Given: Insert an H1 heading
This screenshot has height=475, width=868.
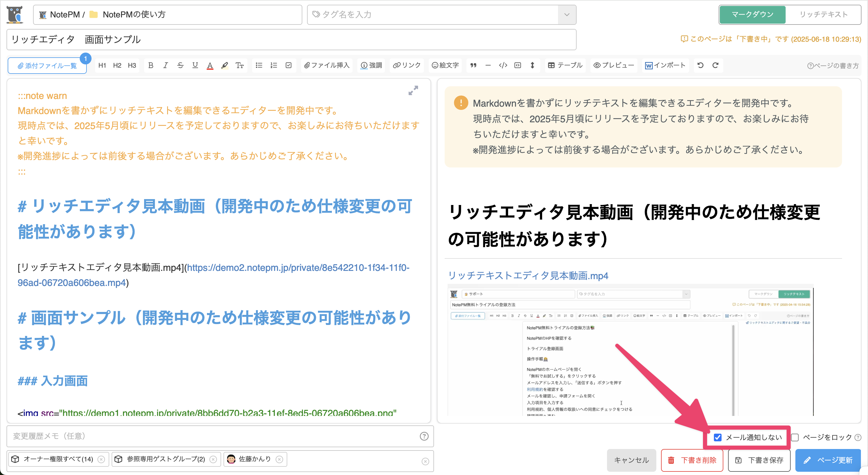Looking at the screenshot, I should coord(102,65).
